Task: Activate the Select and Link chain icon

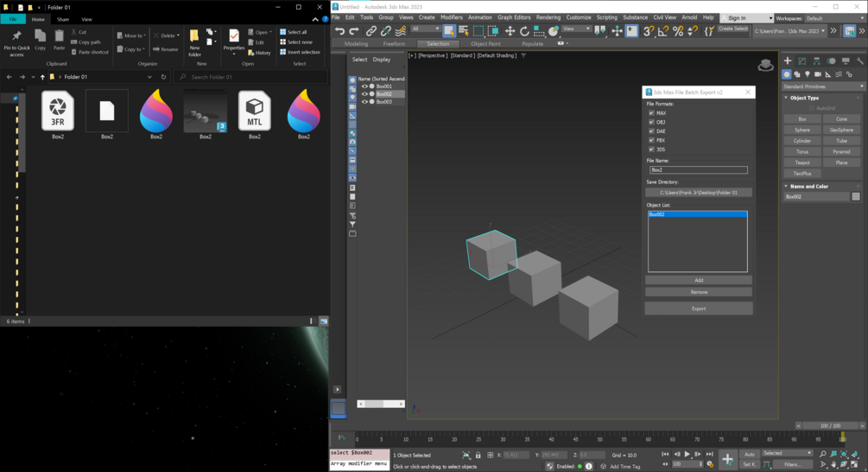Action: click(371, 31)
